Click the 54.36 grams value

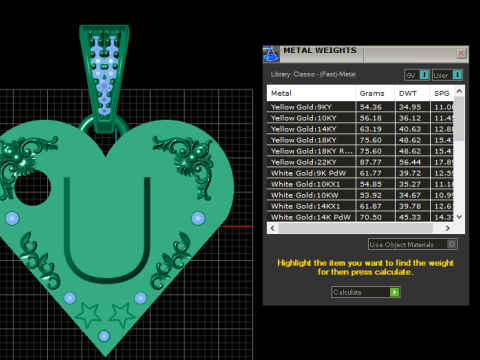tap(371, 107)
